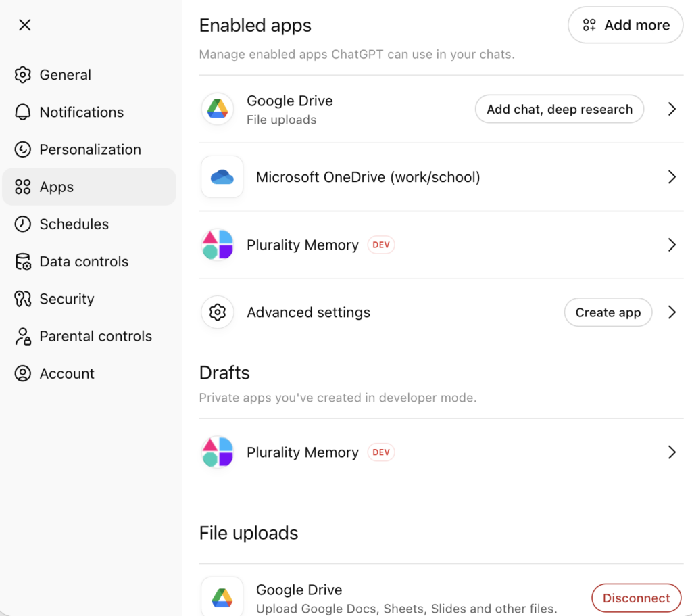692x616 pixels.
Task: Expand Microsoft OneDrive details chevron
Action: point(672,177)
